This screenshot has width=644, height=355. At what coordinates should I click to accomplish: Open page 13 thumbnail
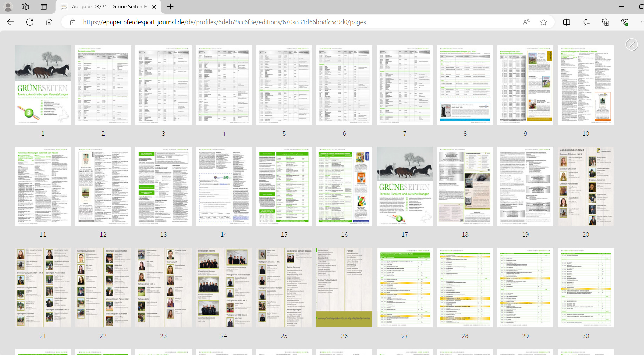(x=164, y=186)
